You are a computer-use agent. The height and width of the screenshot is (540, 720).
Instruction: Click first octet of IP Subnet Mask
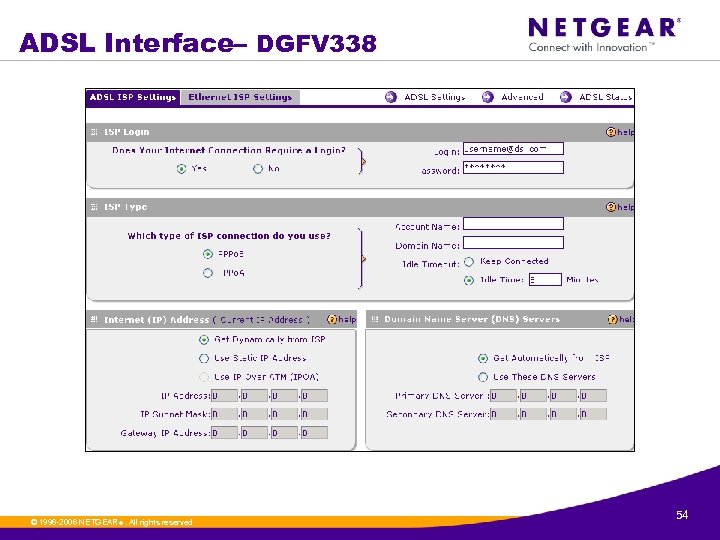click(x=225, y=414)
